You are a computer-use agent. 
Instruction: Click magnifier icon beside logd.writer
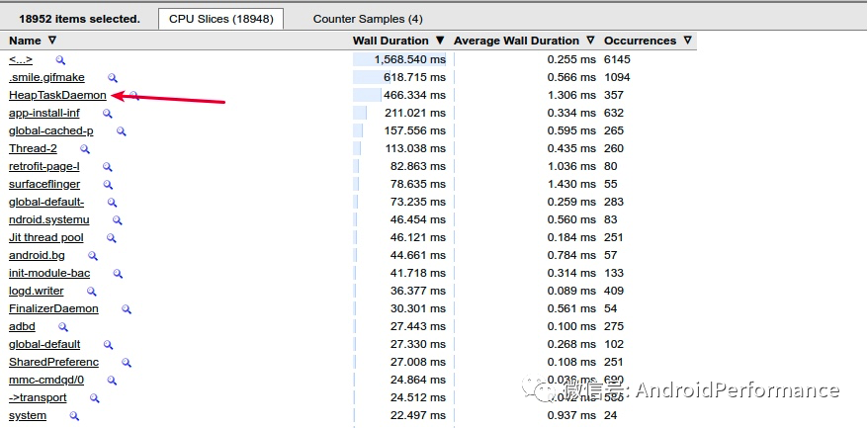click(92, 292)
